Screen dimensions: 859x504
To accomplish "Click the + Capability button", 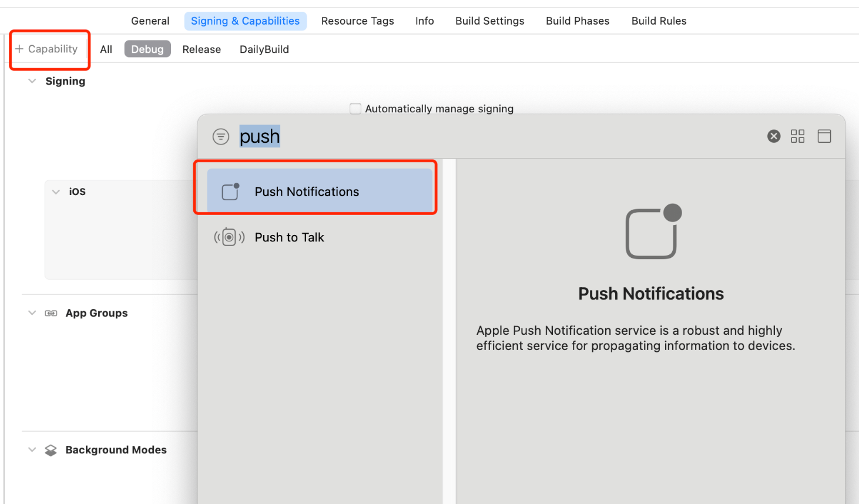I will 46,49.
